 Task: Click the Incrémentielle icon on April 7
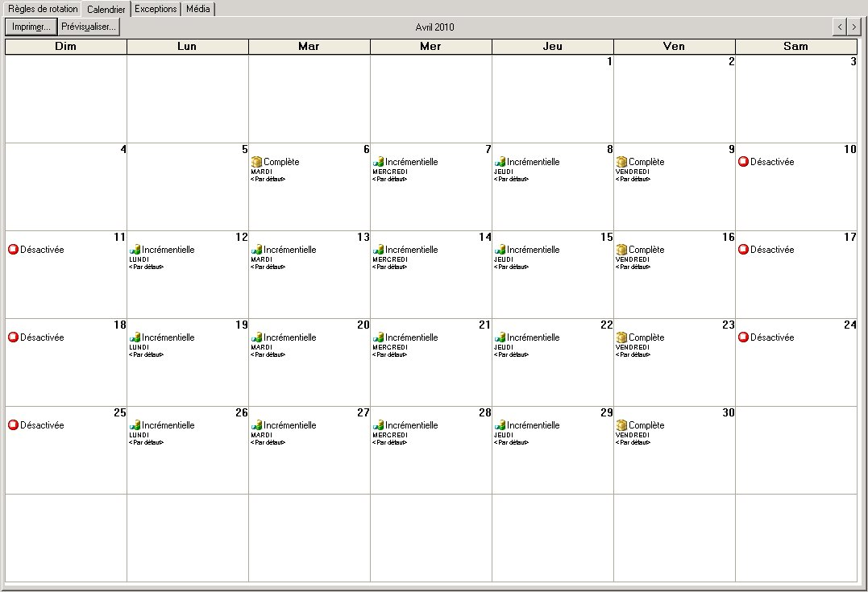(x=378, y=162)
